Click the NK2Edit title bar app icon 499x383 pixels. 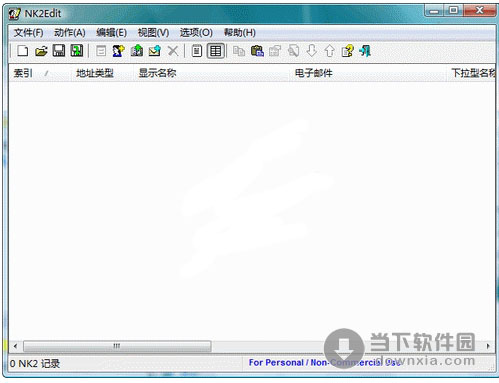[15, 14]
